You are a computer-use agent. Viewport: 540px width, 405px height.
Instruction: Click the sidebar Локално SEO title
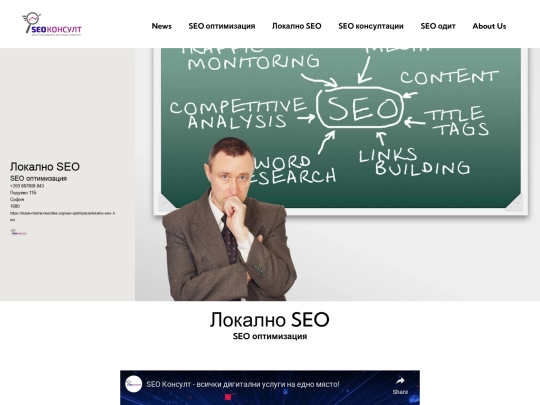(45, 167)
